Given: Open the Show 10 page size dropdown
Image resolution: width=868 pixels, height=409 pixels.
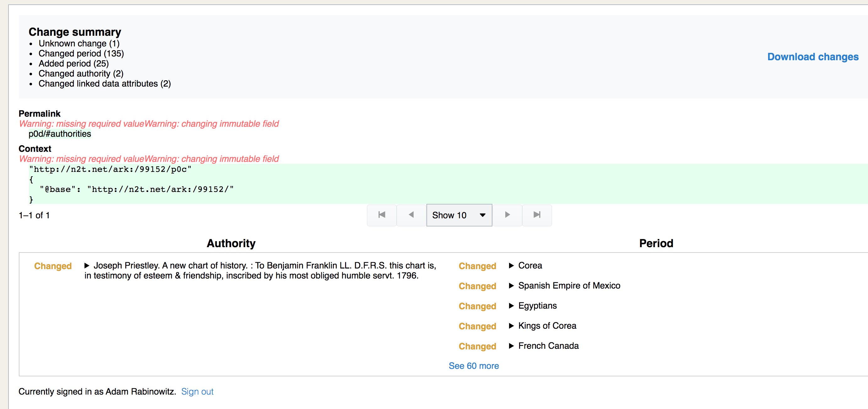Looking at the screenshot, I should pyautogui.click(x=459, y=215).
